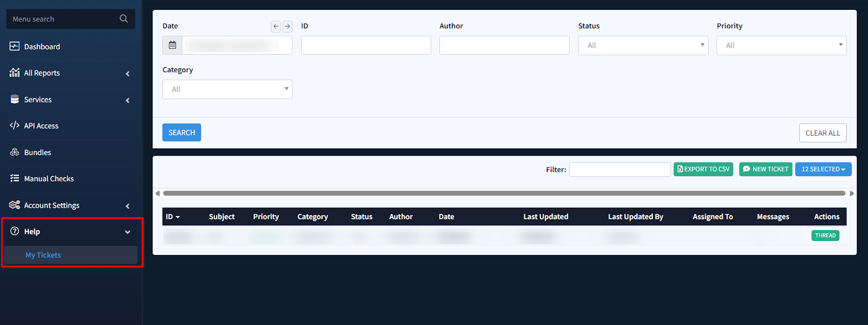The height and width of the screenshot is (325, 868).
Task: Open the Status dropdown filter
Action: [643, 46]
